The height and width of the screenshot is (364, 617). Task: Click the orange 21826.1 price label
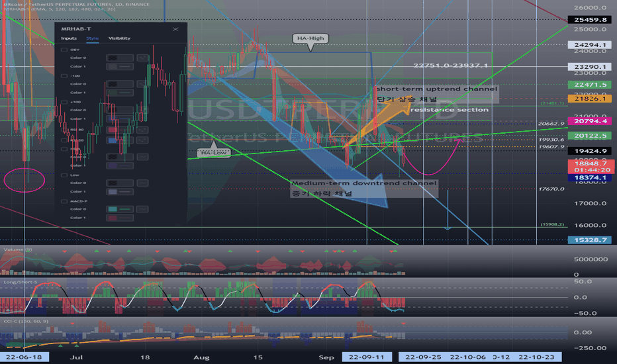tap(590, 99)
